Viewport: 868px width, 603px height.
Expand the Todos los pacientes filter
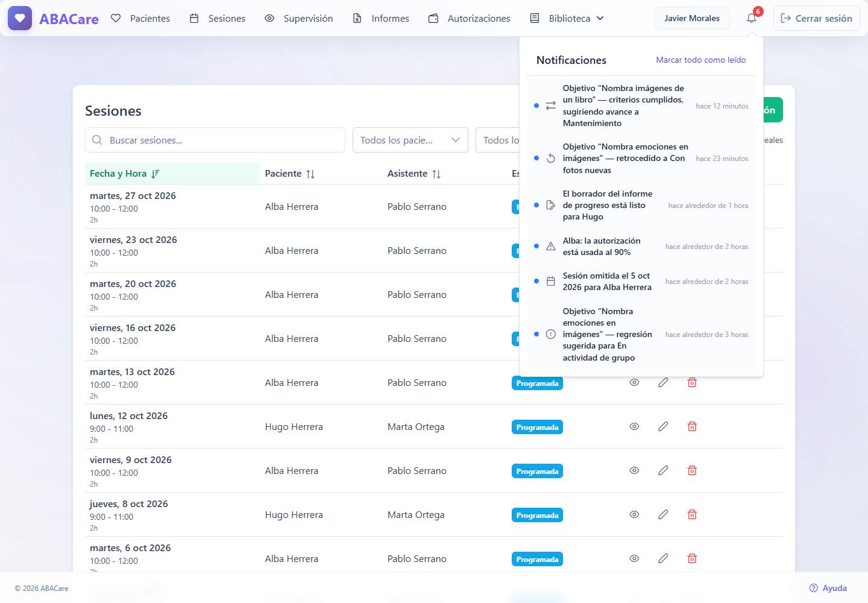tap(410, 140)
